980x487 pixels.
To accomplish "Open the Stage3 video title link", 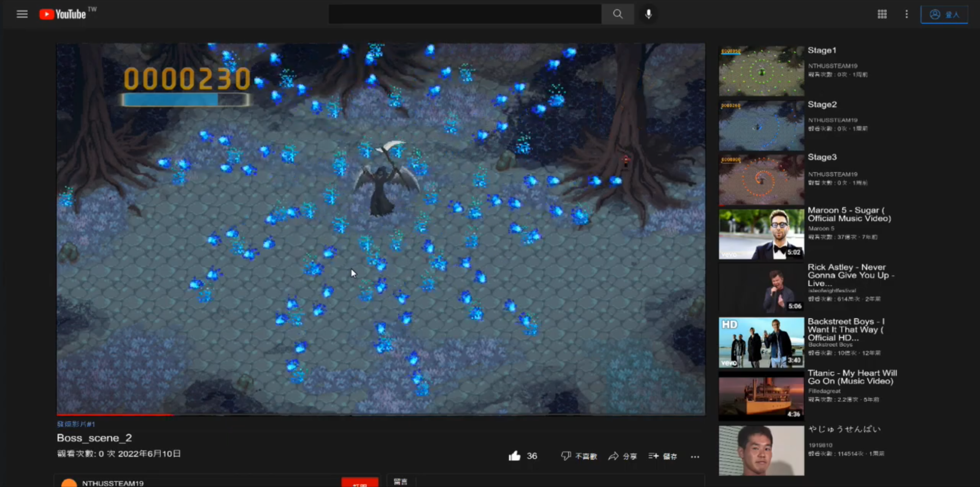I will point(822,157).
